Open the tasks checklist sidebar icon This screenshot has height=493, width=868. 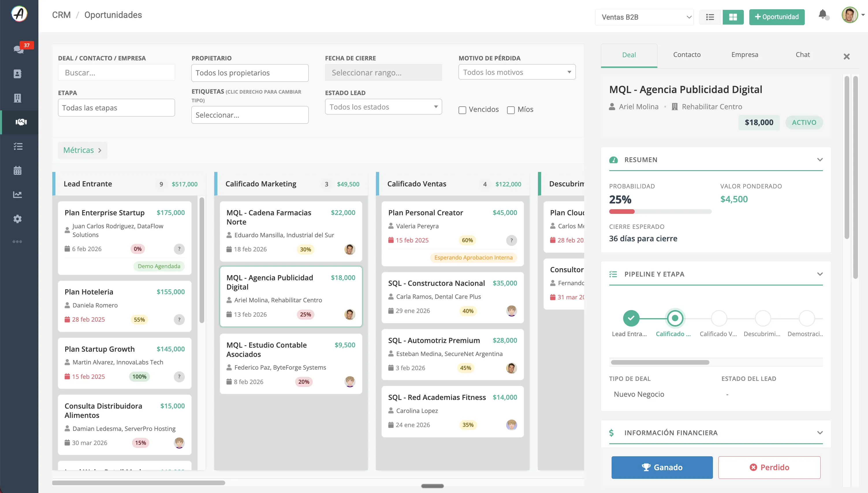(x=18, y=146)
